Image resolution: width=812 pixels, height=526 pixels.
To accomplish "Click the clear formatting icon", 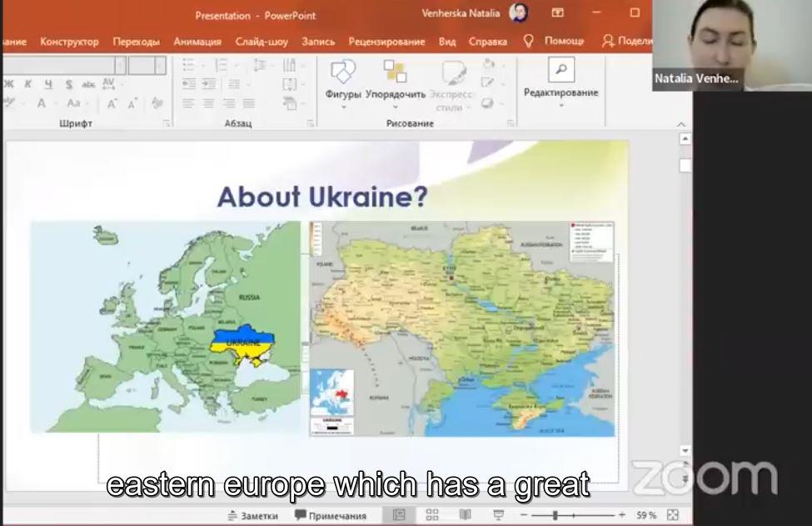I will (157, 103).
